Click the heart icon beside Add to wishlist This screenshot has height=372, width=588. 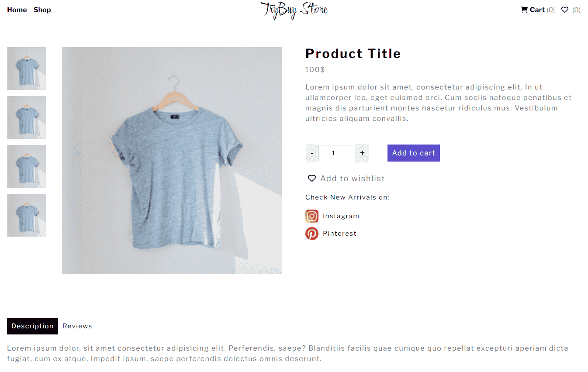(311, 178)
